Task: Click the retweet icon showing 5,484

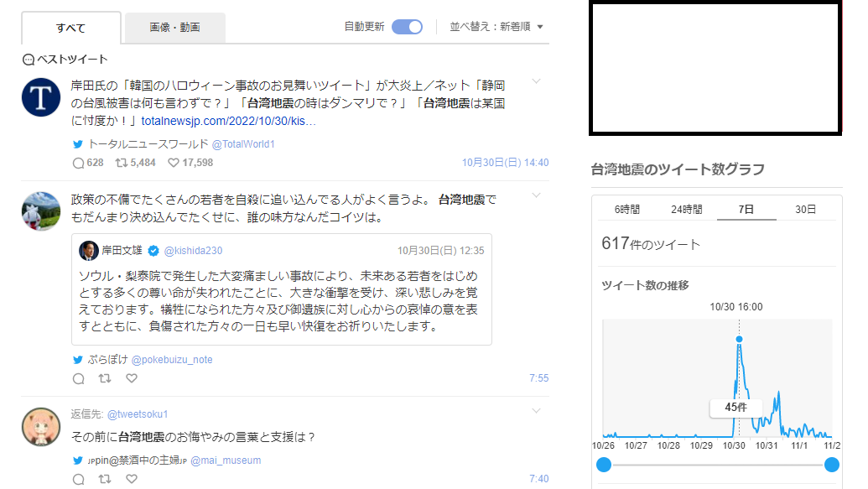Action: point(122,163)
